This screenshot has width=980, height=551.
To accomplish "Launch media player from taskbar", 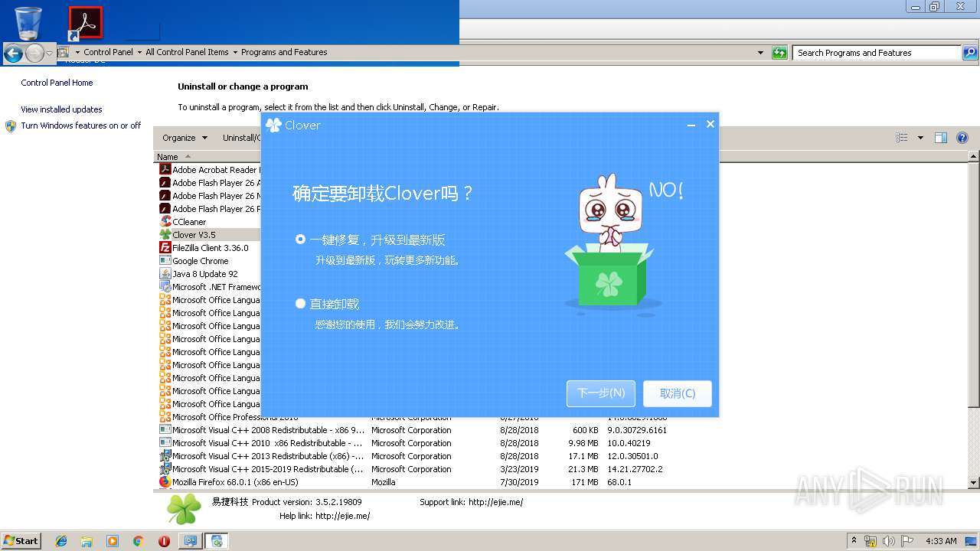I will tap(113, 541).
